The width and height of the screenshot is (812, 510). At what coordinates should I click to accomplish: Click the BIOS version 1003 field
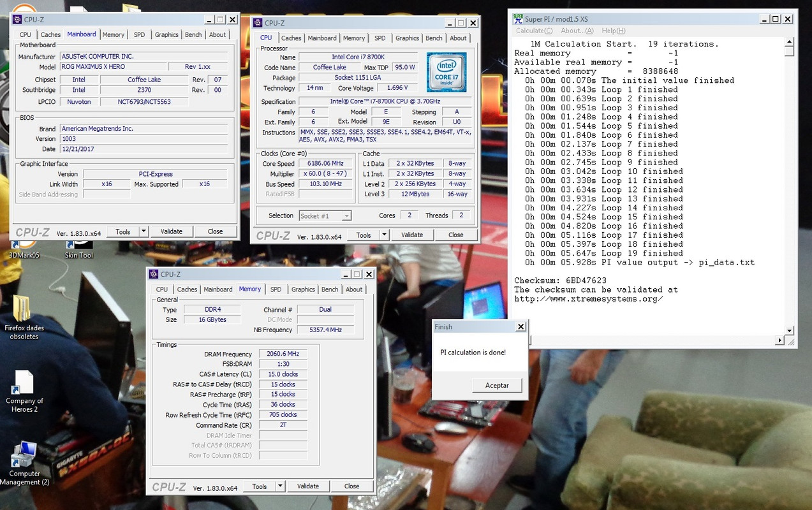click(x=144, y=138)
